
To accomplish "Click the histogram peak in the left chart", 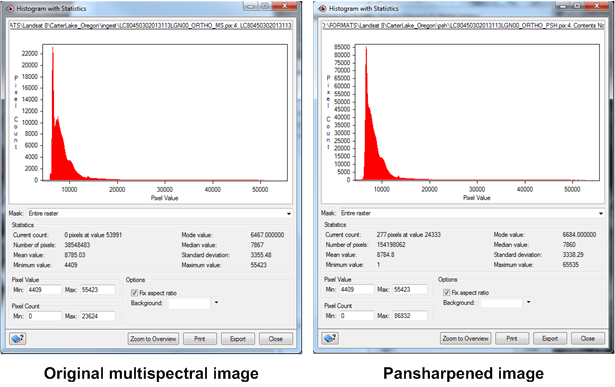I will pos(53,49).
